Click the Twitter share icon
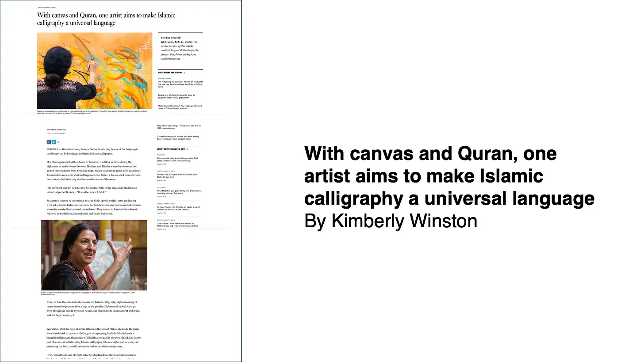The width and height of the screenshot is (644, 362). point(54,142)
